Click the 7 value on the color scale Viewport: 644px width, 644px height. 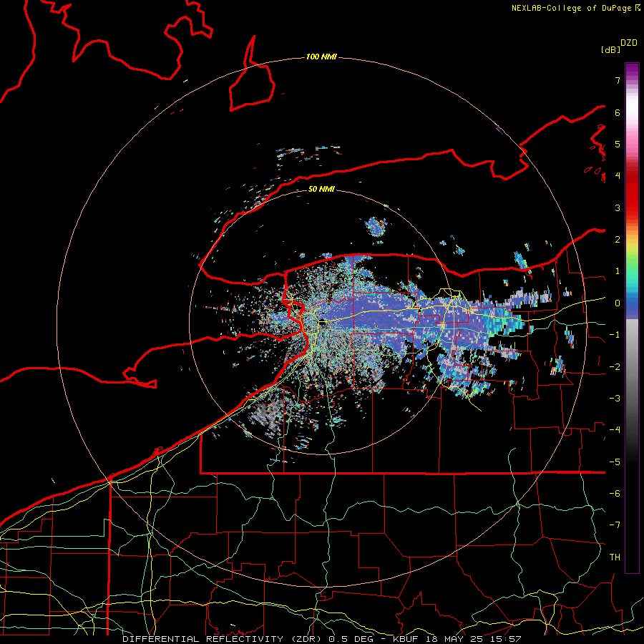click(618, 80)
